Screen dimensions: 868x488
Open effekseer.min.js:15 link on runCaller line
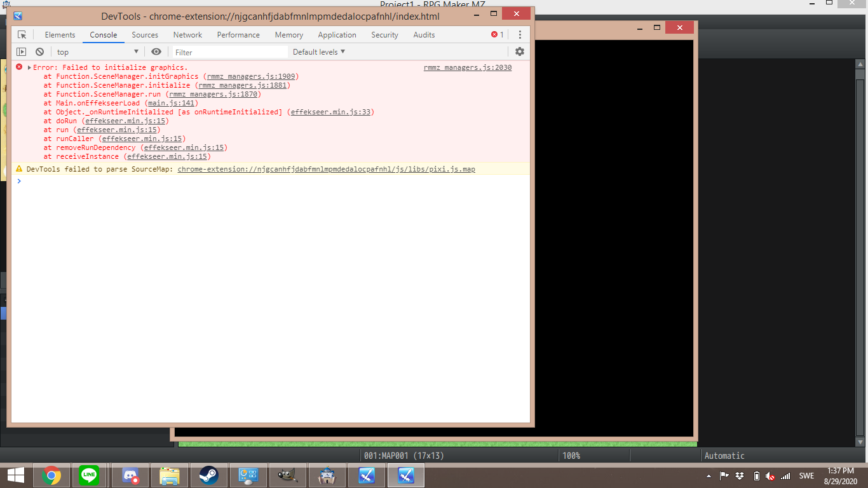tap(142, 139)
